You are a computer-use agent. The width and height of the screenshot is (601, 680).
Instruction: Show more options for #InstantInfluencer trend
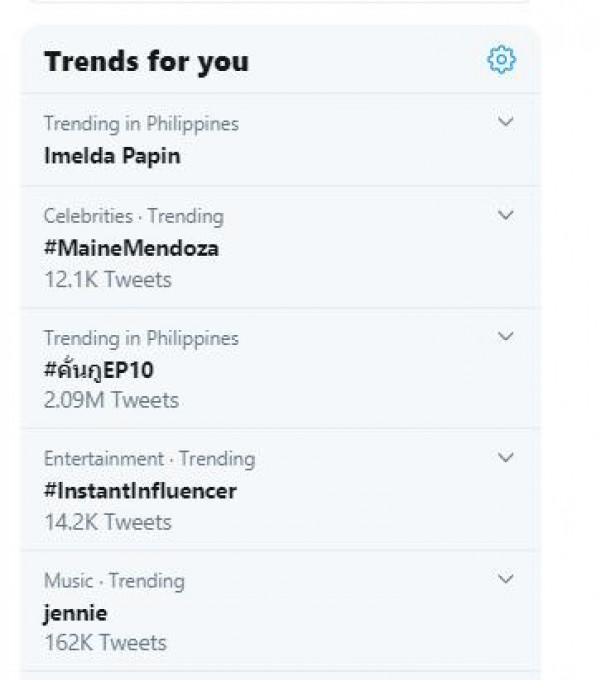pos(506,458)
